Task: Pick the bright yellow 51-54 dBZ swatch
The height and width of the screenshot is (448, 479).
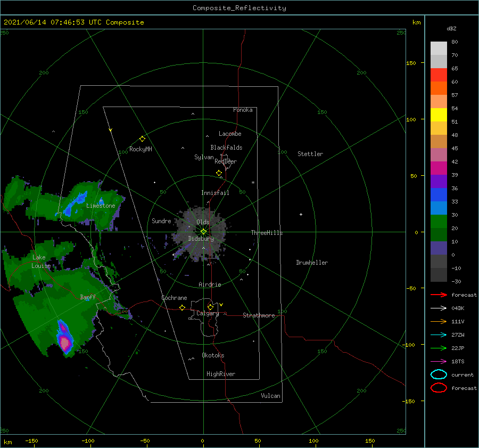Action: pyautogui.click(x=439, y=115)
